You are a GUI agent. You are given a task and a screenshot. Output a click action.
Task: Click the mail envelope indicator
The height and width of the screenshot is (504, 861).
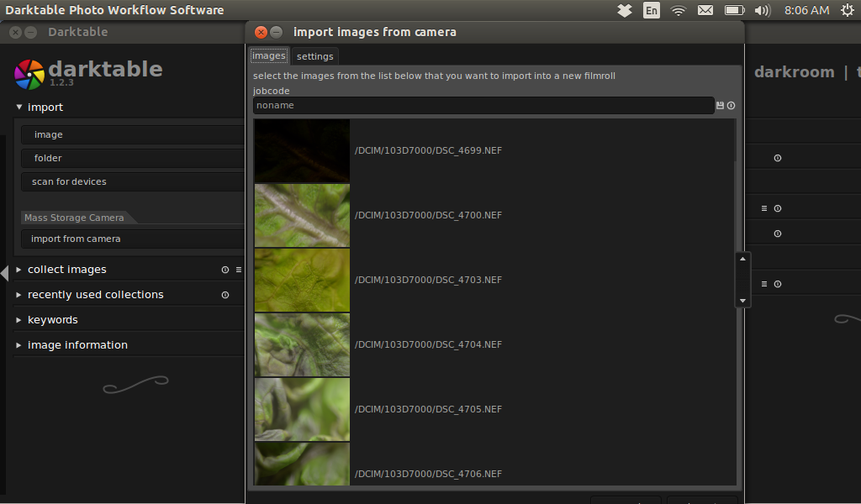click(x=705, y=11)
